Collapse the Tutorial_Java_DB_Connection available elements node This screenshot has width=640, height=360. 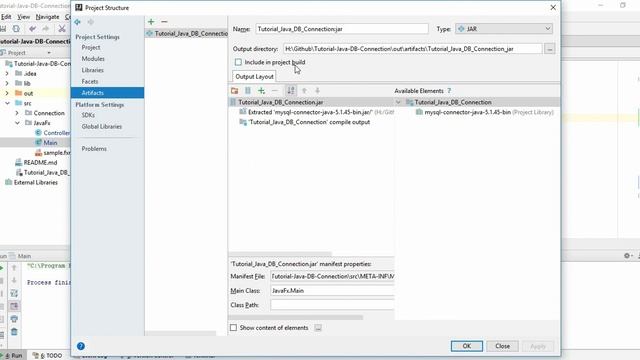pos(398,102)
